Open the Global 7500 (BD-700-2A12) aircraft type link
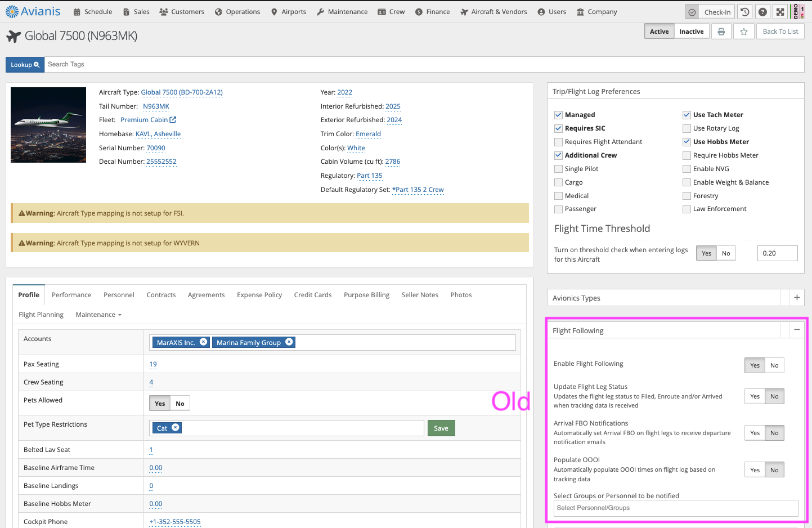Image resolution: width=812 pixels, height=528 pixels. [x=182, y=92]
